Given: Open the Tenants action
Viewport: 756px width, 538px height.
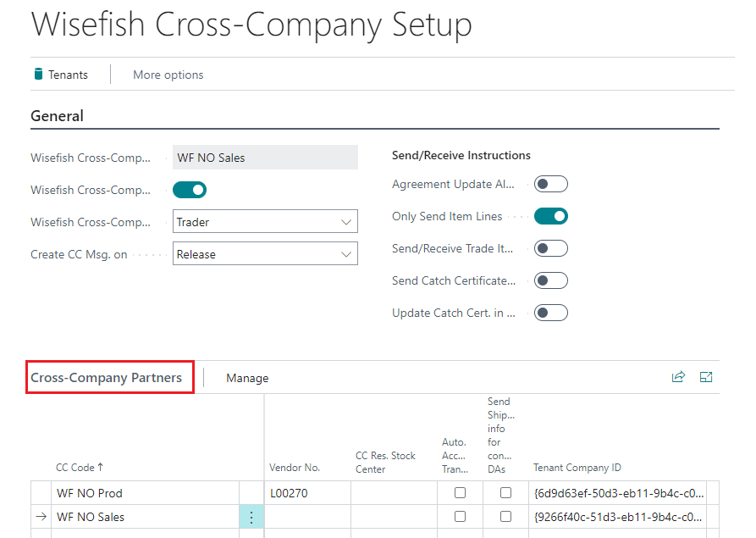Looking at the screenshot, I should [x=61, y=75].
